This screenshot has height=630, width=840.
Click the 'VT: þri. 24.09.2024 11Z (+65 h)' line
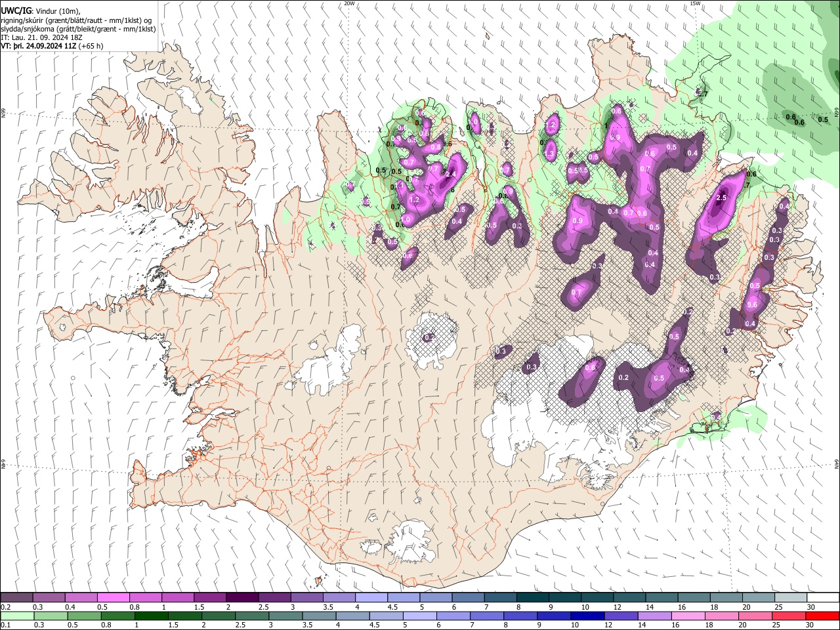coord(52,46)
